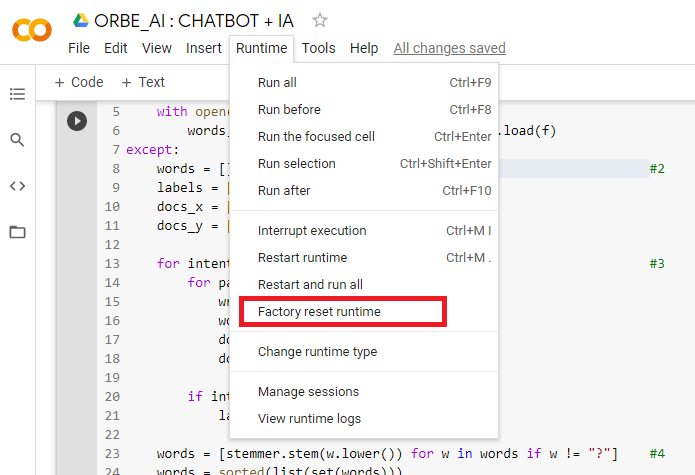Click the #4 comment at line 23

click(x=657, y=454)
